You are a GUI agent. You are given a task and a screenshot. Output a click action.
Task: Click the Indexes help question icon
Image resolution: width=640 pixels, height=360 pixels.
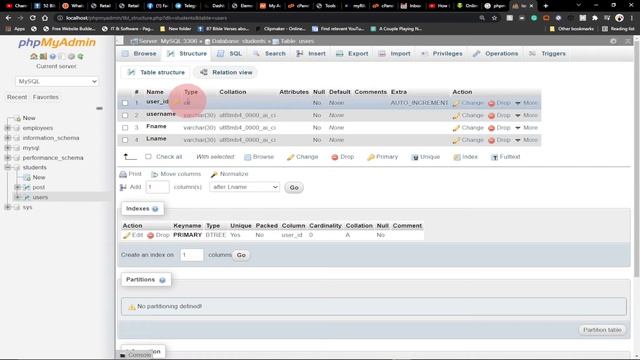[x=155, y=209]
